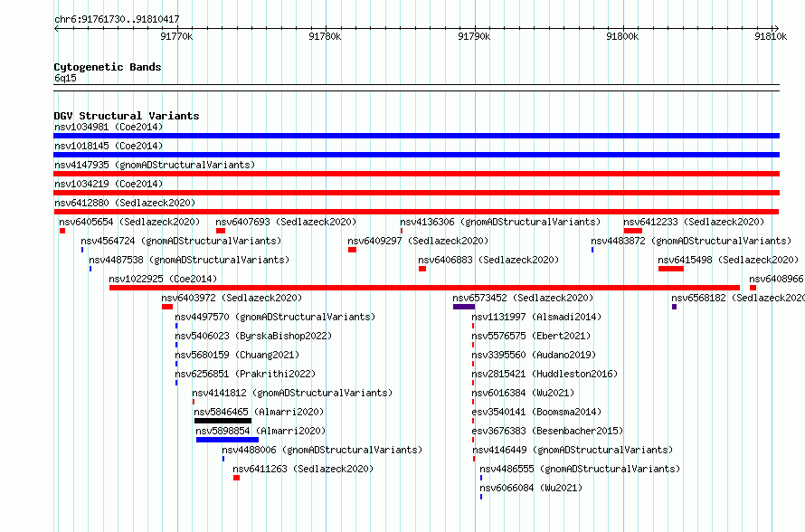Click red glyph below nsv6407693
The width and height of the screenshot is (805, 532).
tap(221, 231)
